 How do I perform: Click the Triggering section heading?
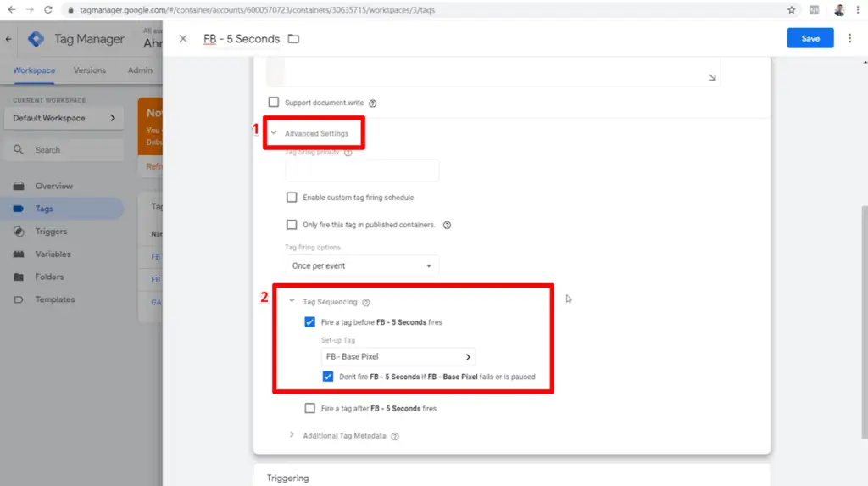288,478
